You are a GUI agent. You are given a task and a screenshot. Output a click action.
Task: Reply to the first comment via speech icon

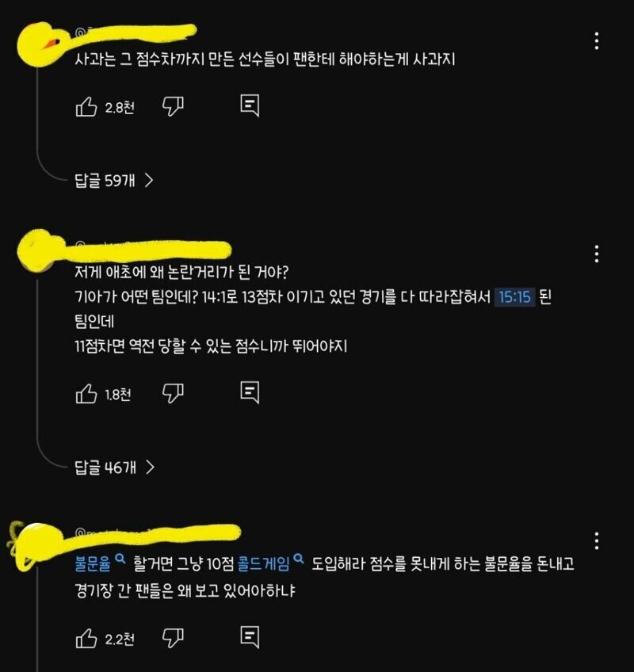pos(250,106)
